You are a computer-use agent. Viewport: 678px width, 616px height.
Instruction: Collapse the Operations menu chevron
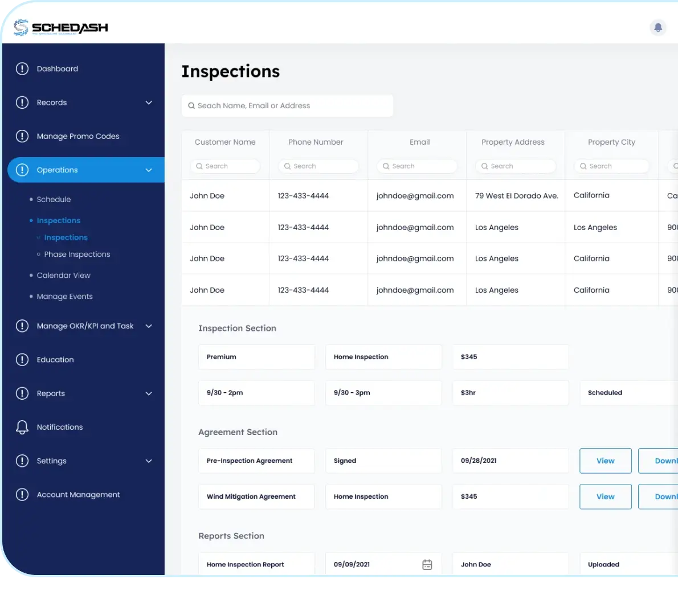coord(149,170)
